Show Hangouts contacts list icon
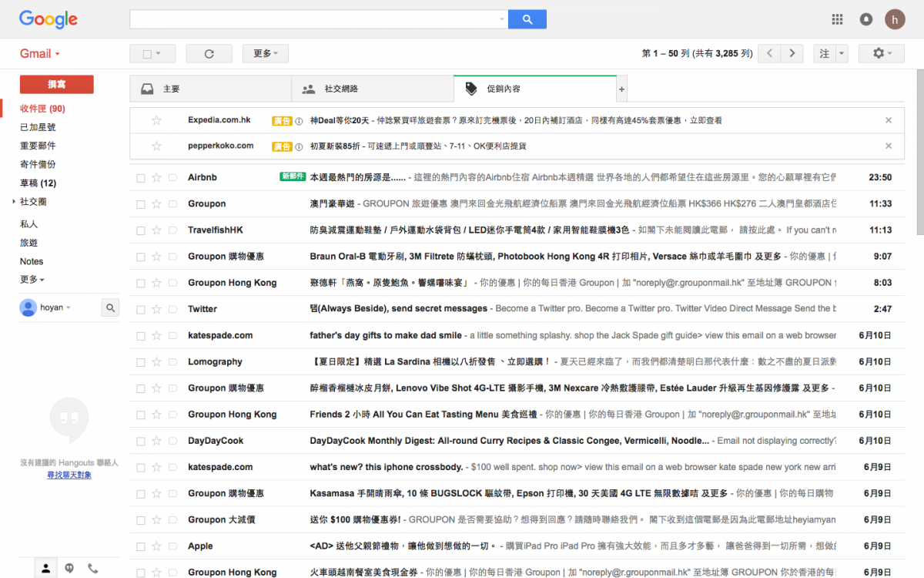The image size is (924, 578). click(x=46, y=569)
